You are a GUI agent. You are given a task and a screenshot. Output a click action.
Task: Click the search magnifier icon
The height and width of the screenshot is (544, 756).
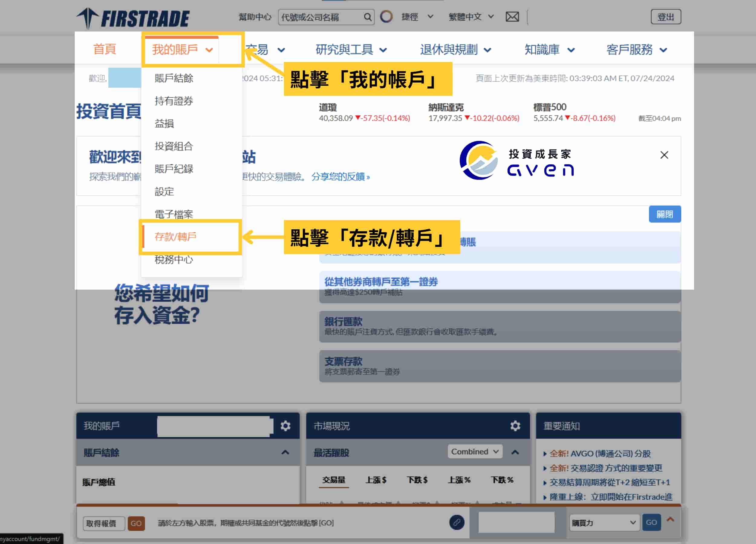click(367, 17)
